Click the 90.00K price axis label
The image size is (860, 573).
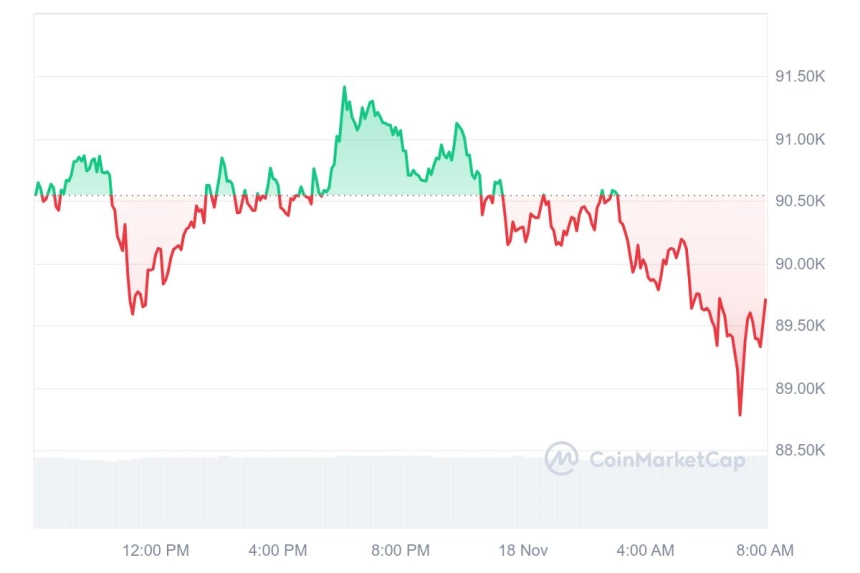(800, 264)
